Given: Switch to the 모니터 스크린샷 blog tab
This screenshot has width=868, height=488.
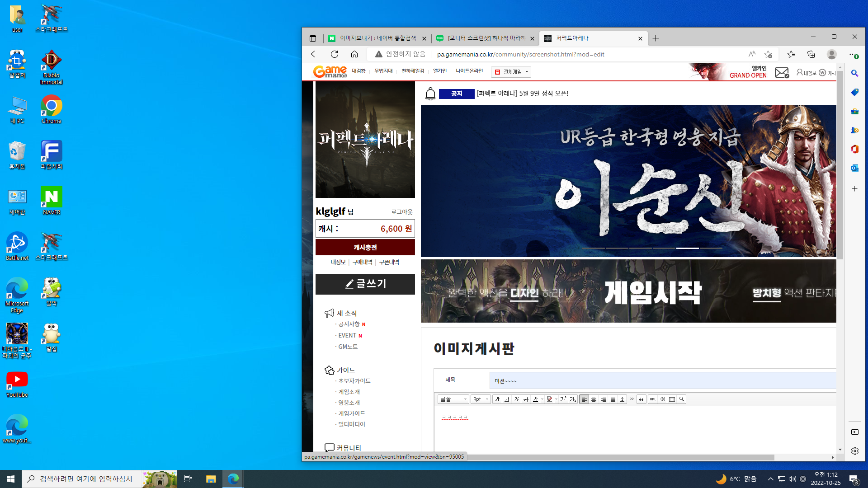Looking at the screenshot, I should pos(485,38).
